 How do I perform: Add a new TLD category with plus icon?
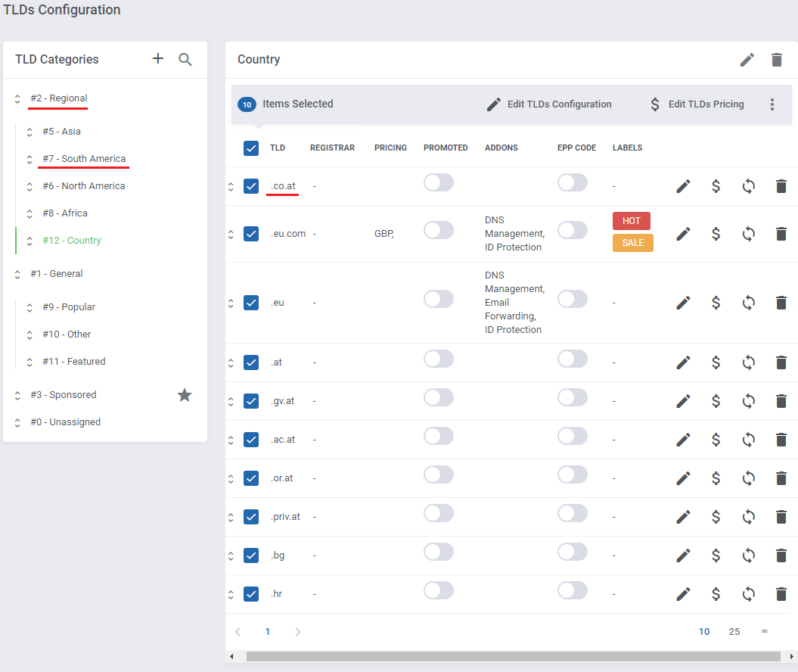(158, 58)
